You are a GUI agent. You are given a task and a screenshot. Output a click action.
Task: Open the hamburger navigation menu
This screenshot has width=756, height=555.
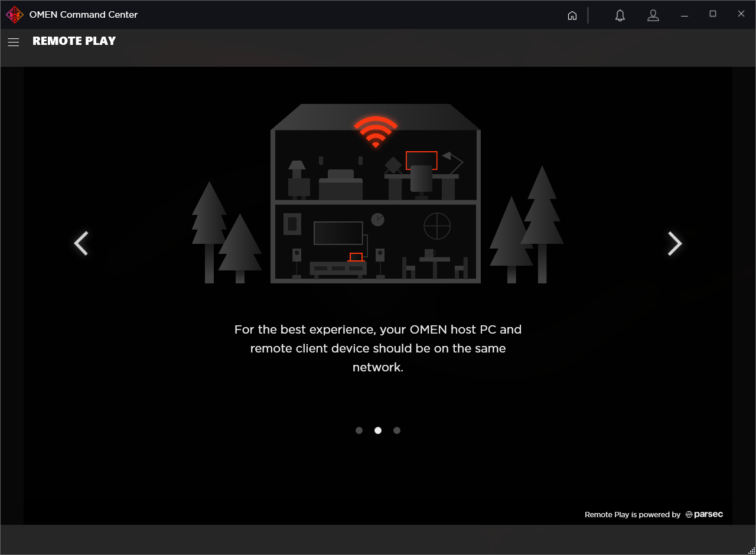click(13, 42)
